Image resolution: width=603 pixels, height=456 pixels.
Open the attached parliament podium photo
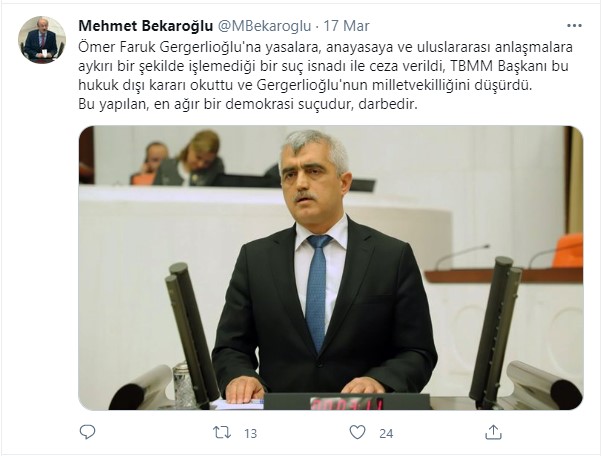[x=331, y=268]
